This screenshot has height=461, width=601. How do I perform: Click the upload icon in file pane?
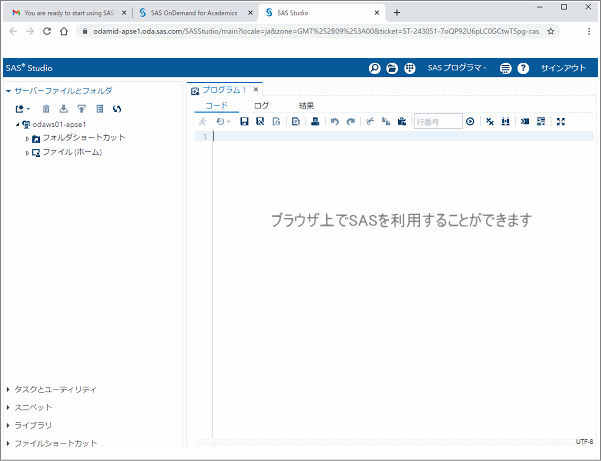click(x=82, y=109)
